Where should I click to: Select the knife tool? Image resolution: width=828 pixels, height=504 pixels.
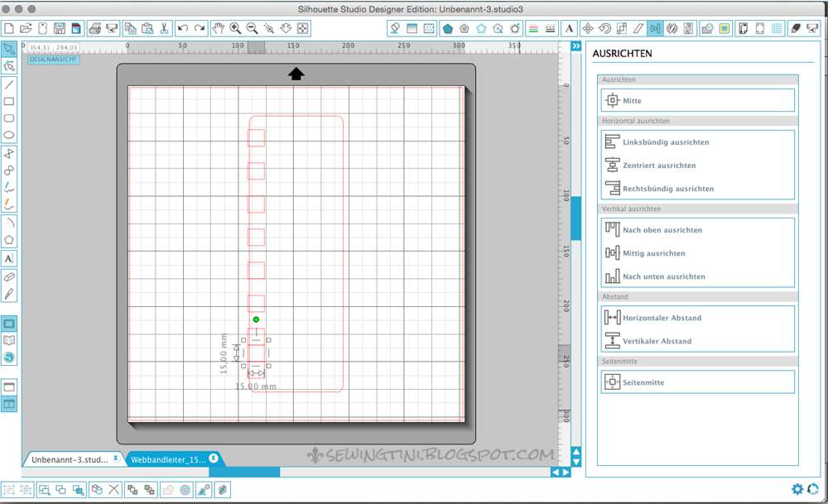coord(9,294)
